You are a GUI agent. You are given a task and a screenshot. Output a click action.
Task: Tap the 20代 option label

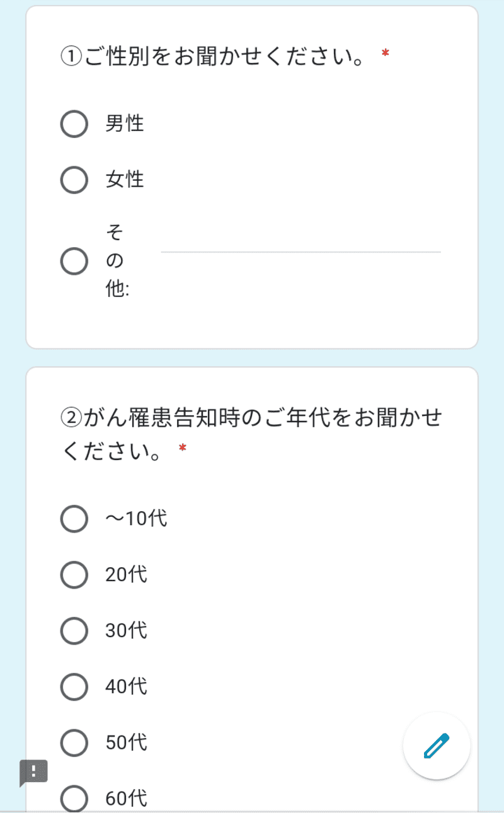127,575
